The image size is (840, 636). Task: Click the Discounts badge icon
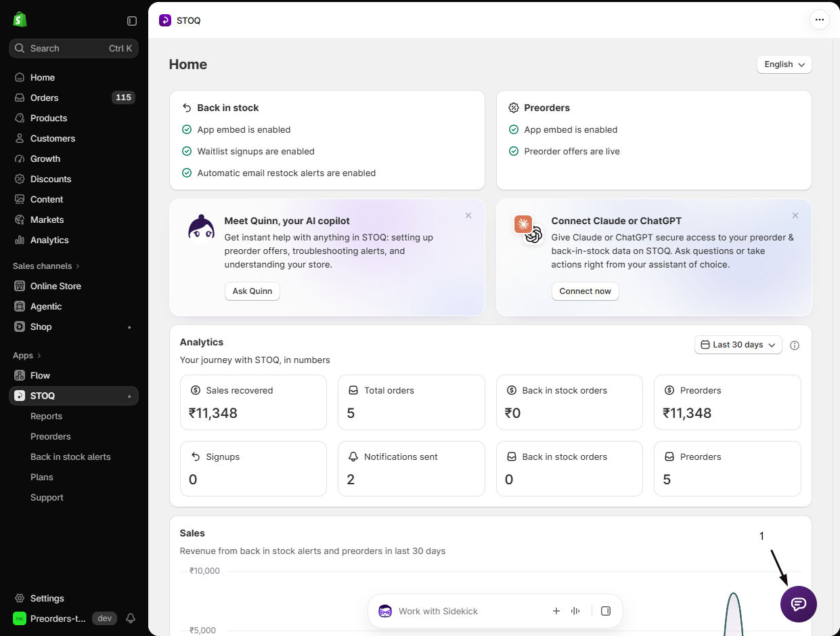point(20,179)
